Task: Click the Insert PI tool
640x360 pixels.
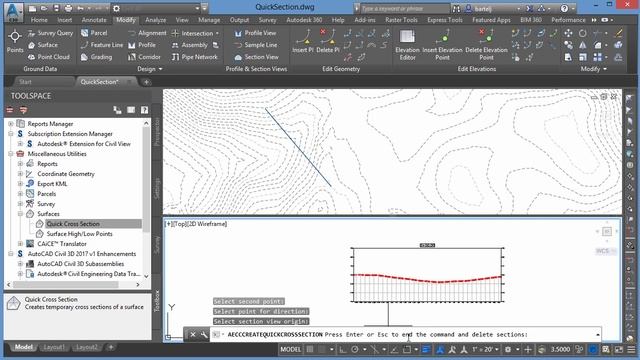Action: (x=303, y=41)
